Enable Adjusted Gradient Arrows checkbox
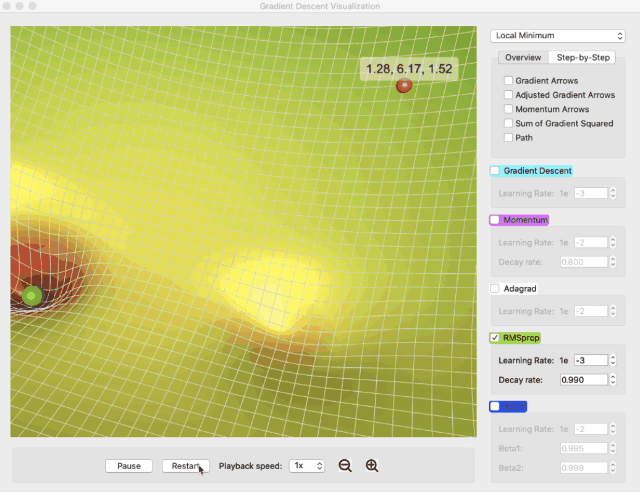This screenshot has width=640, height=492. 508,95
